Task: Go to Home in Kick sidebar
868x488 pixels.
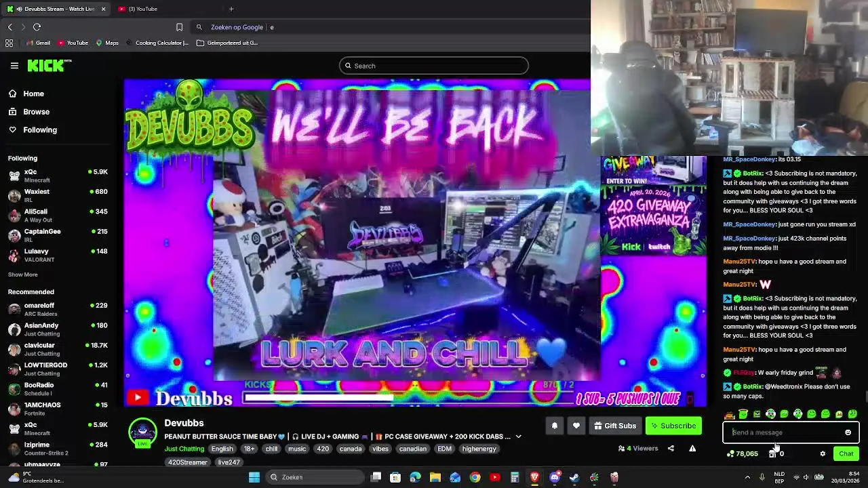Action: point(33,94)
